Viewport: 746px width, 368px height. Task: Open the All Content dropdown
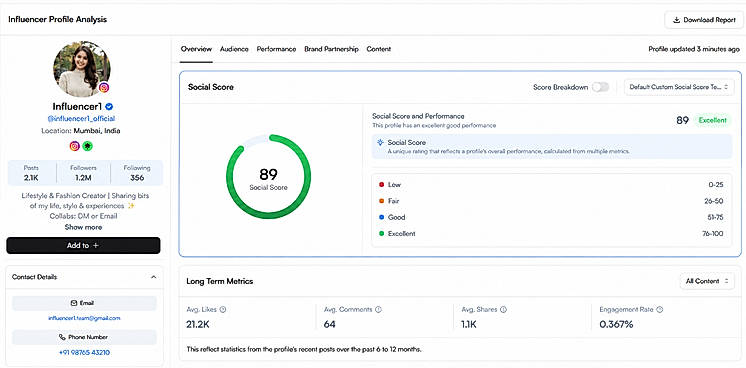[x=707, y=281]
